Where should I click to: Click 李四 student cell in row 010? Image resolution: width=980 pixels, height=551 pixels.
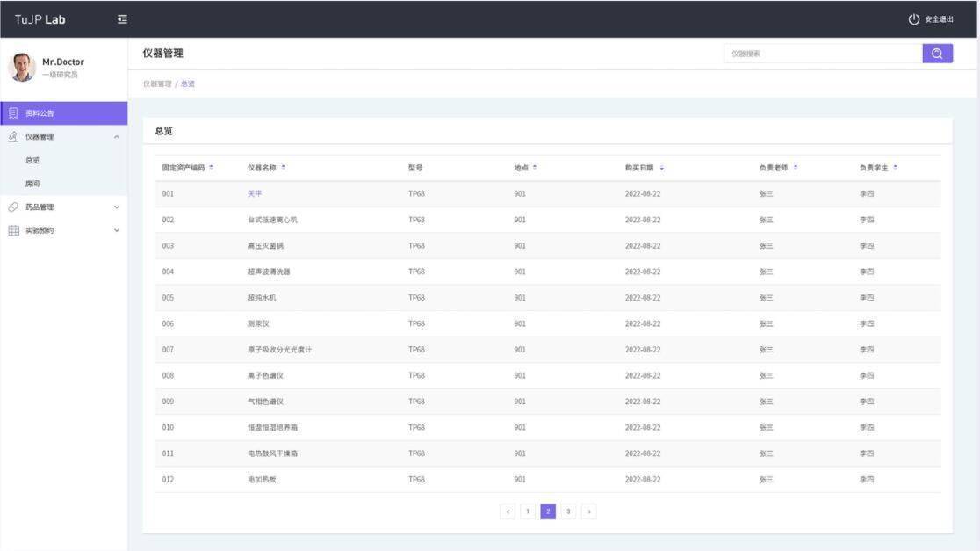click(x=866, y=428)
